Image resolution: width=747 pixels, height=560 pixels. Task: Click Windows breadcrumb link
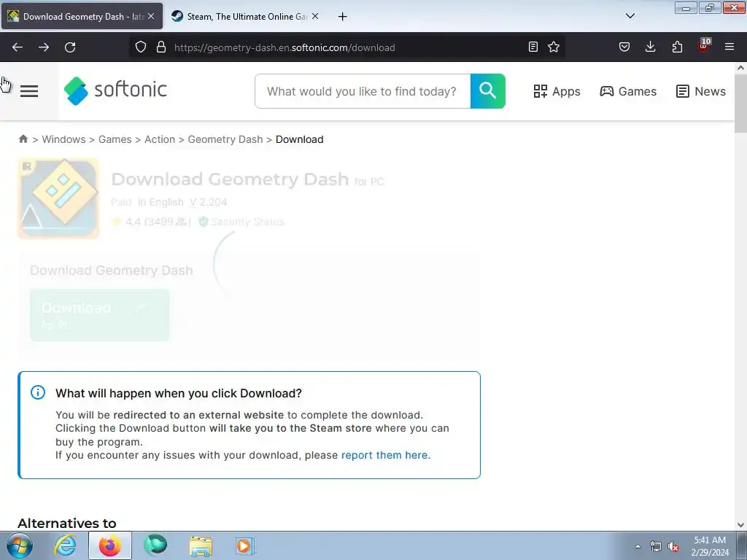[64, 139]
